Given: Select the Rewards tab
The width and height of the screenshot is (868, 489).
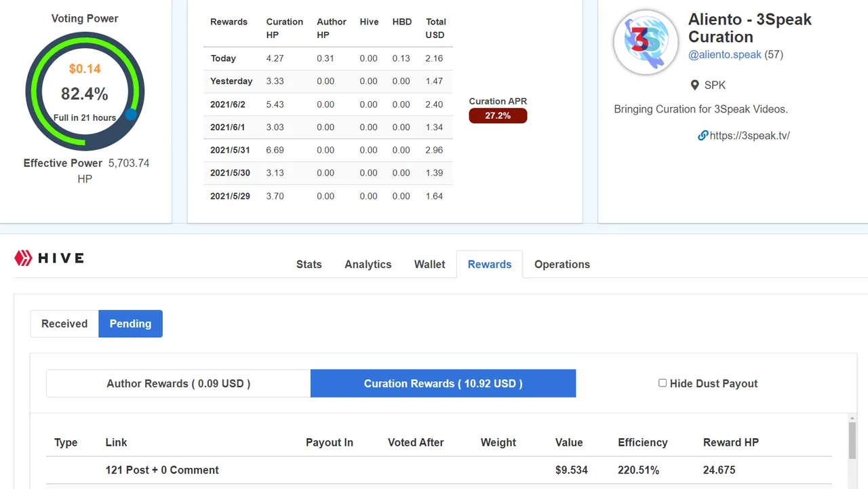Looking at the screenshot, I should pos(490,265).
